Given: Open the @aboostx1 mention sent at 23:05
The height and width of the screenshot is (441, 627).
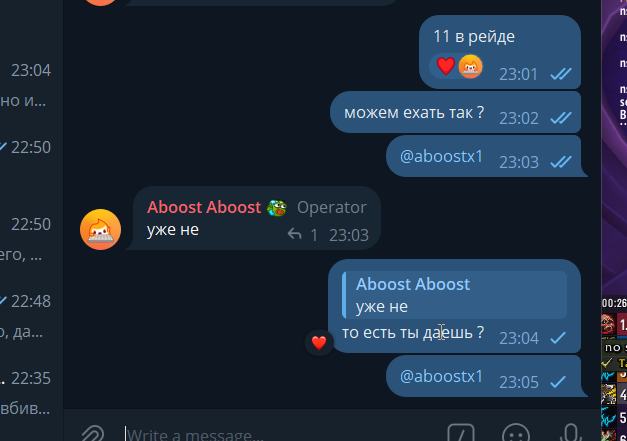Looking at the screenshot, I should click(441, 376).
